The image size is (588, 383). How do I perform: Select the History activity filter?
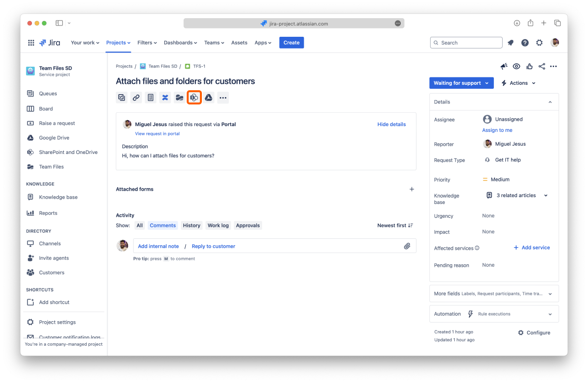[192, 226]
